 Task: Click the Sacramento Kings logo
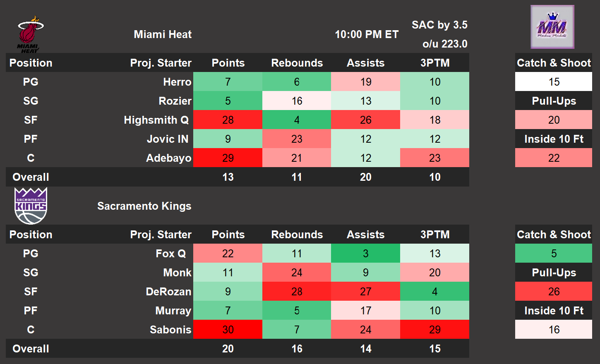(x=31, y=206)
